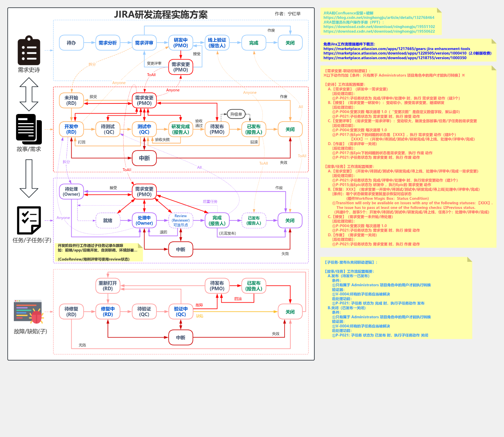This screenshot has width=504, height=437.
Task: Click the 【子任务-发布&关闭联动逻辑】 note heading
Action: (x=351, y=262)
